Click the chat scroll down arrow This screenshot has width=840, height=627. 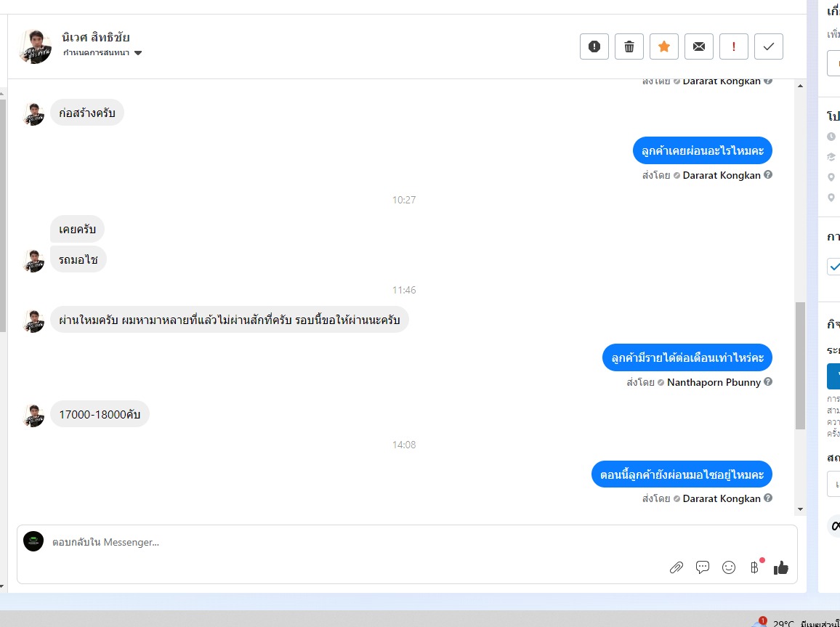800,509
